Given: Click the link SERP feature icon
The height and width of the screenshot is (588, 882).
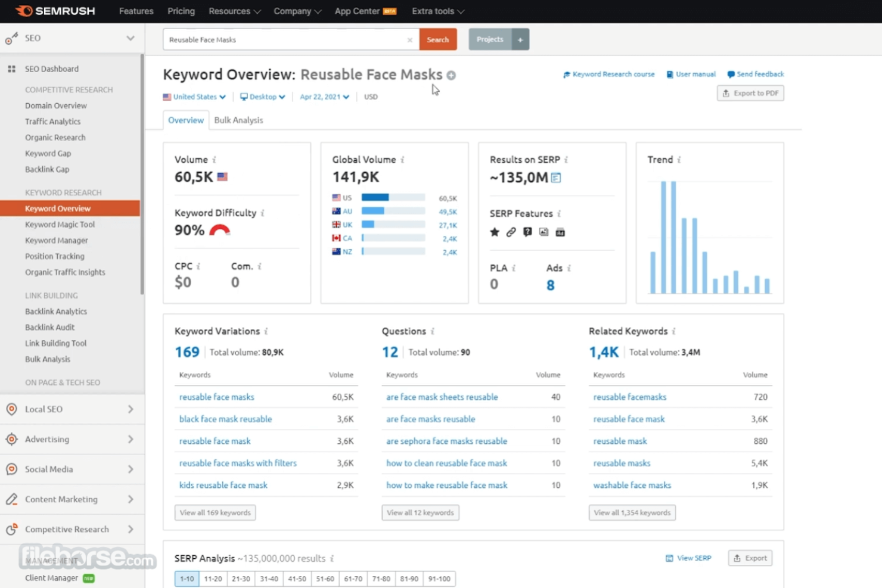Looking at the screenshot, I should 511,232.
